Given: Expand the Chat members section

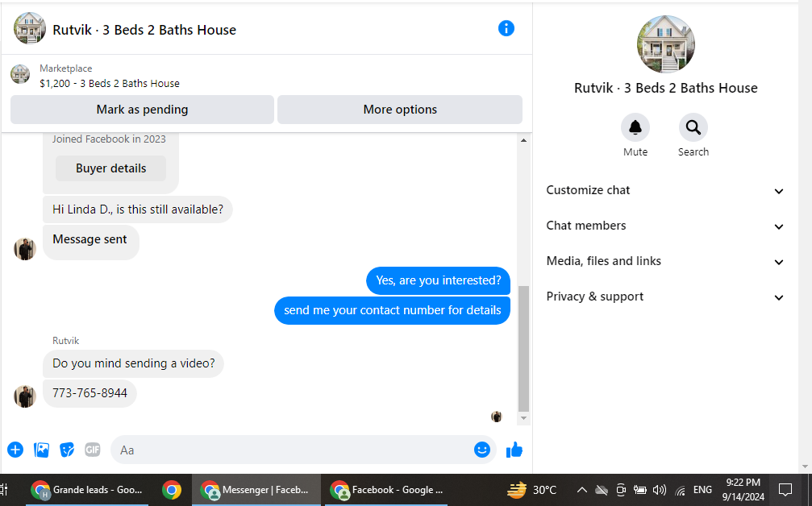Looking at the screenshot, I should point(665,226).
